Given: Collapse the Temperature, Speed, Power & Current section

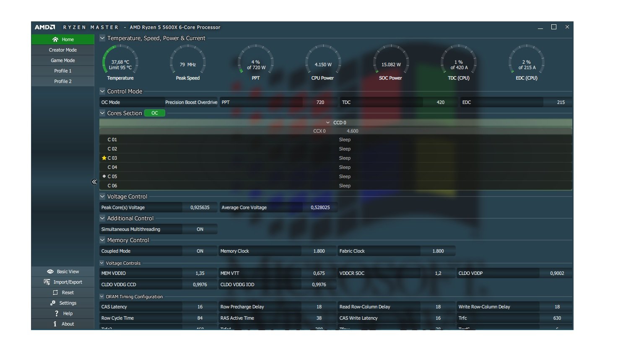Looking at the screenshot, I should (102, 38).
